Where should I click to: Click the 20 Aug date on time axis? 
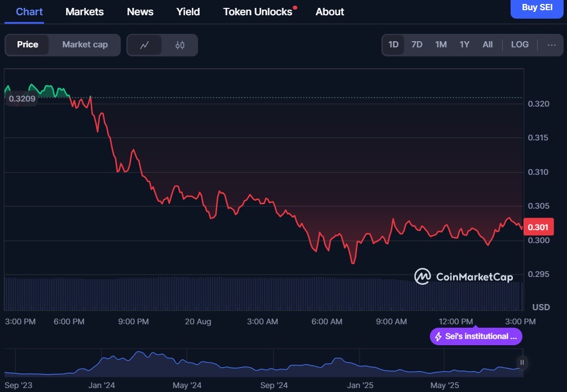point(198,321)
